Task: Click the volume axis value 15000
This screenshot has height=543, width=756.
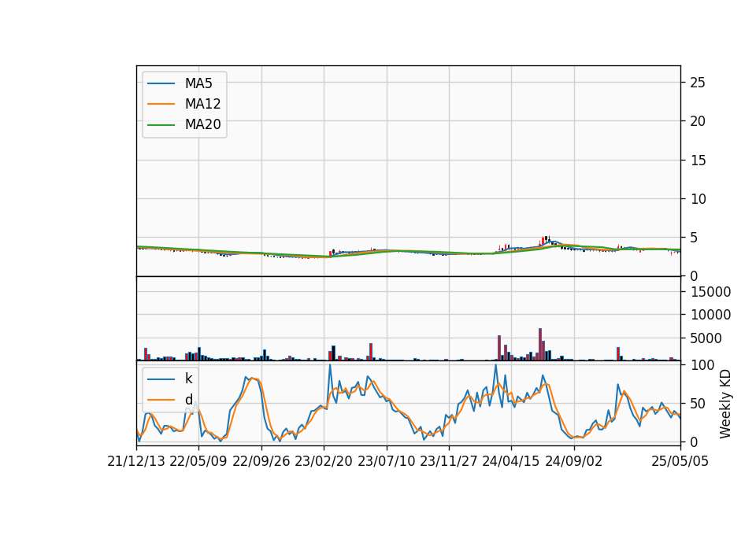Action: pyautogui.click(x=710, y=292)
